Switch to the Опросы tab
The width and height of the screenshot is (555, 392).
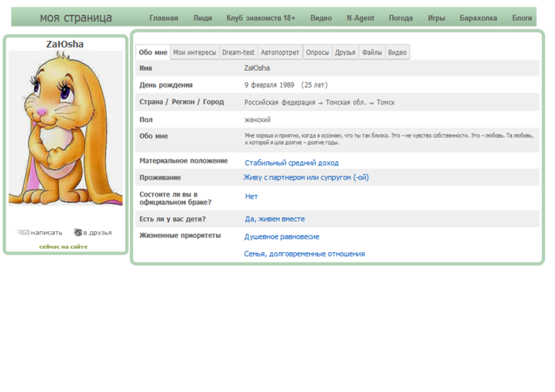coord(317,52)
